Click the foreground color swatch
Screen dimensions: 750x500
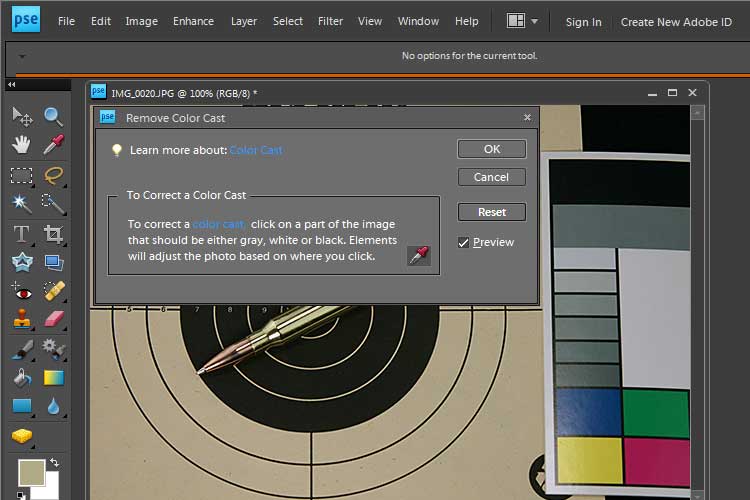tap(32, 473)
